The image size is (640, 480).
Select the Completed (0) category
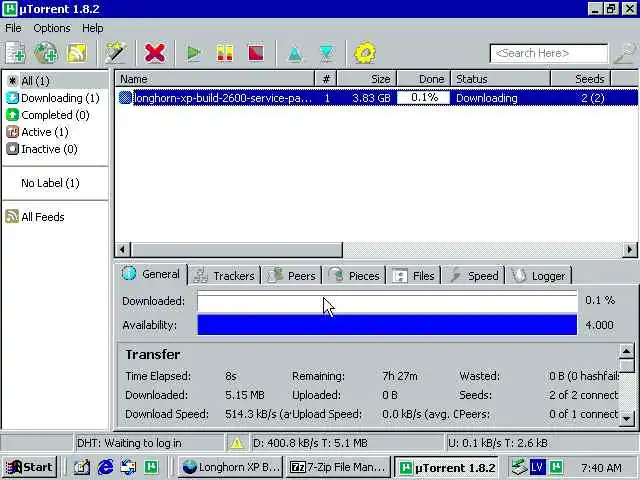[55, 115]
